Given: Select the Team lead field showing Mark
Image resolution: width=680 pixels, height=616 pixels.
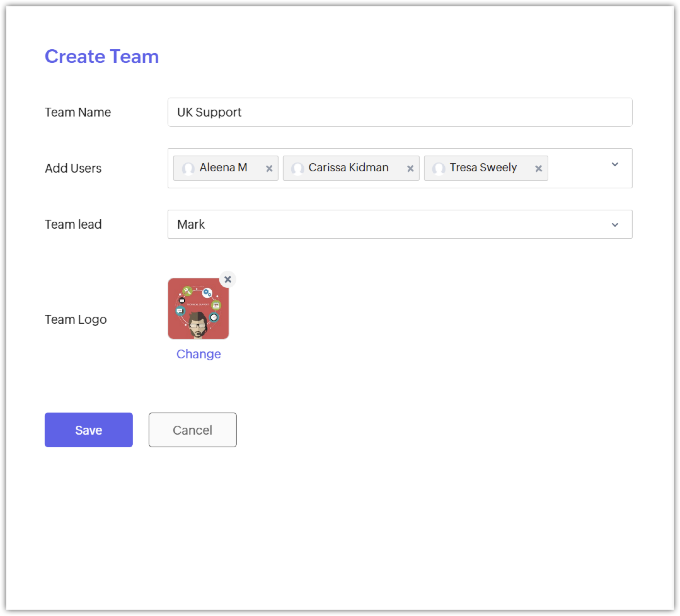Looking at the screenshot, I should (371, 225).
